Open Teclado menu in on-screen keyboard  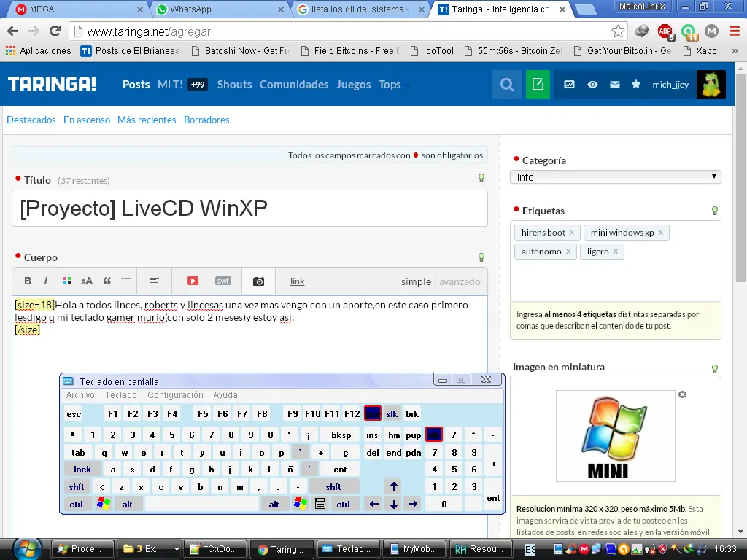coord(120,394)
